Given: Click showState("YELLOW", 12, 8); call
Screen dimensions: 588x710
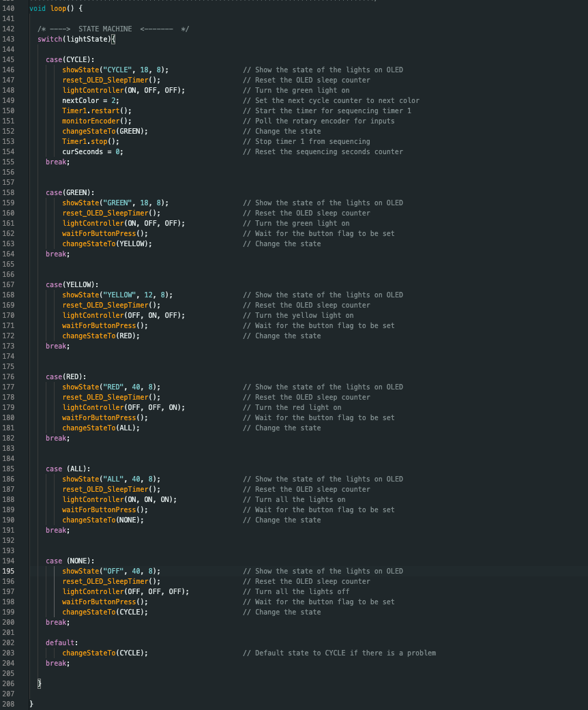Looking at the screenshot, I should [117, 295].
